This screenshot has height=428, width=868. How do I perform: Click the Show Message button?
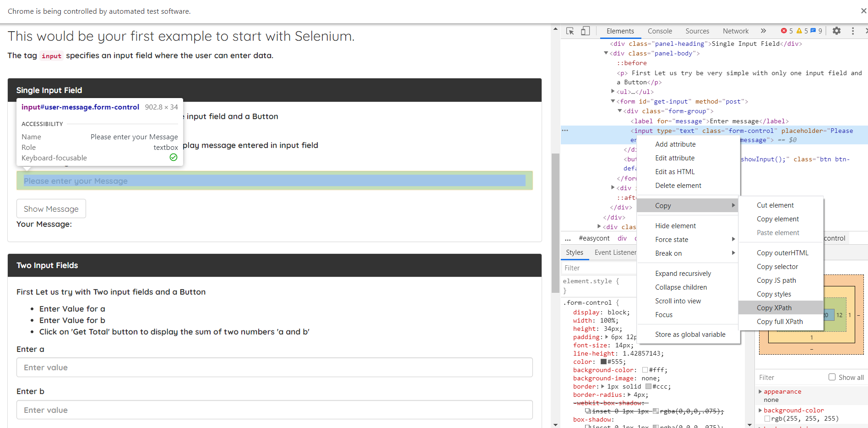[x=51, y=209]
